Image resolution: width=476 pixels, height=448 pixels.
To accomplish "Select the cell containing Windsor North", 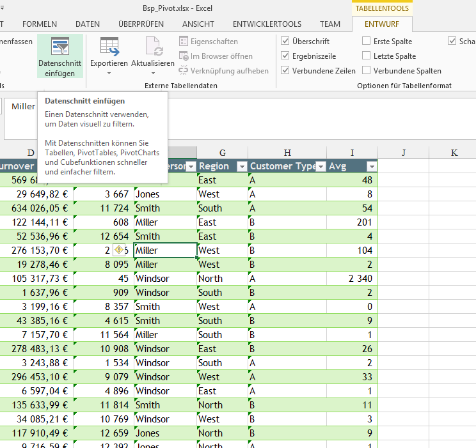I will coord(165,279).
